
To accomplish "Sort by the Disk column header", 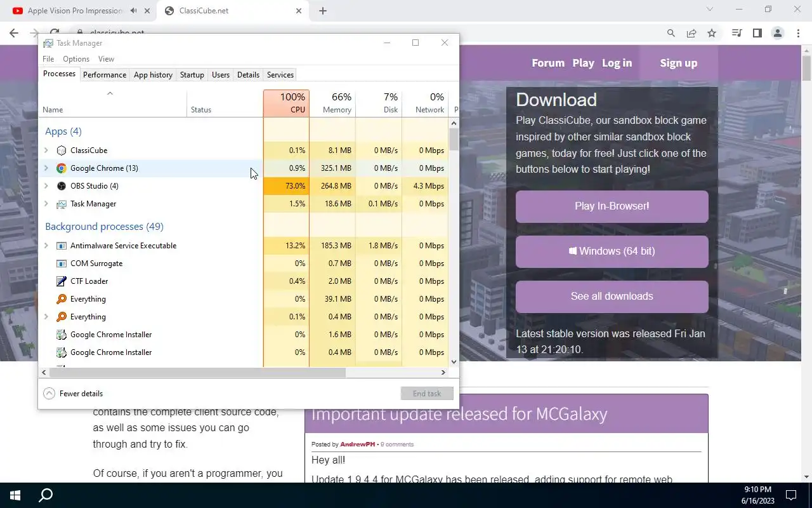I will point(379,104).
